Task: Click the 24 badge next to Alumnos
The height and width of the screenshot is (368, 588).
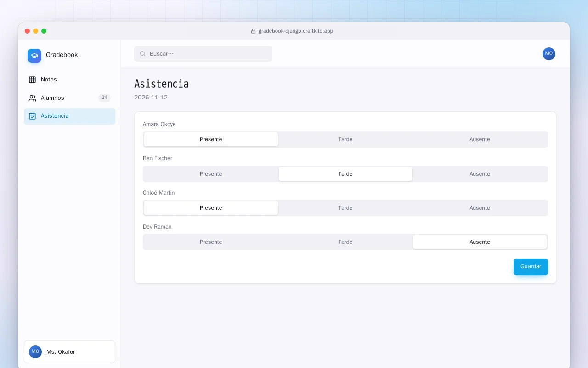Action: (x=104, y=98)
